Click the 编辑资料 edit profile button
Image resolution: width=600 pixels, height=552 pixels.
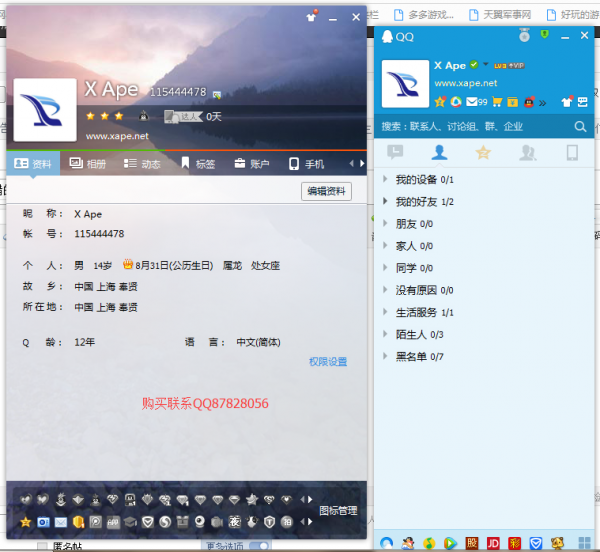pos(326,191)
